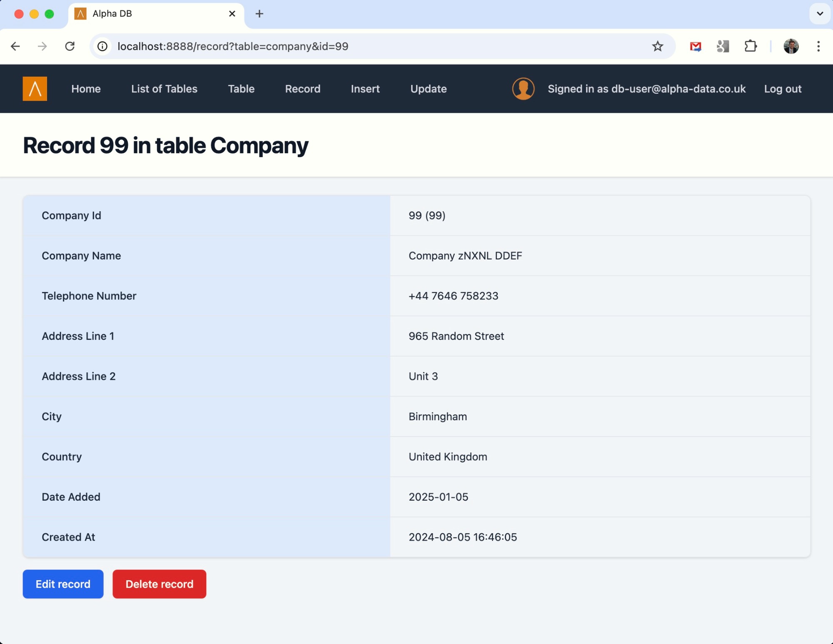Screen dimensions: 833x644
Task: Click the Created At label
Action: [68, 537]
